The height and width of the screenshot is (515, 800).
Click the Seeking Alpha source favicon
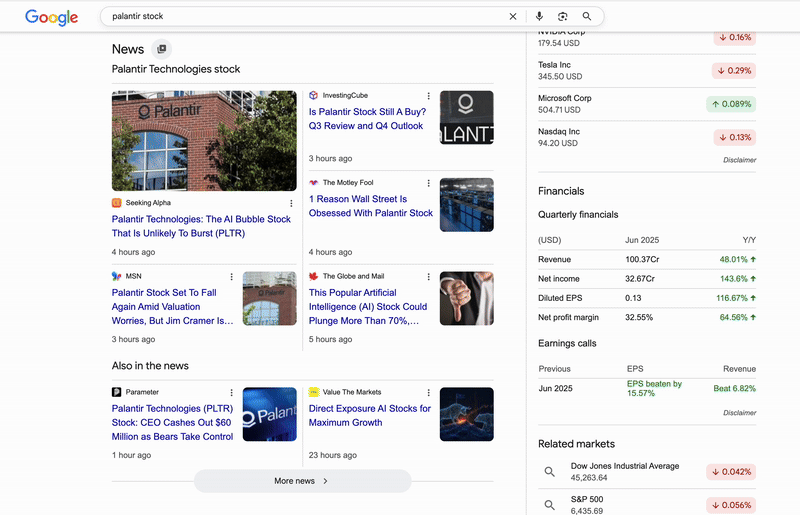click(116, 203)
